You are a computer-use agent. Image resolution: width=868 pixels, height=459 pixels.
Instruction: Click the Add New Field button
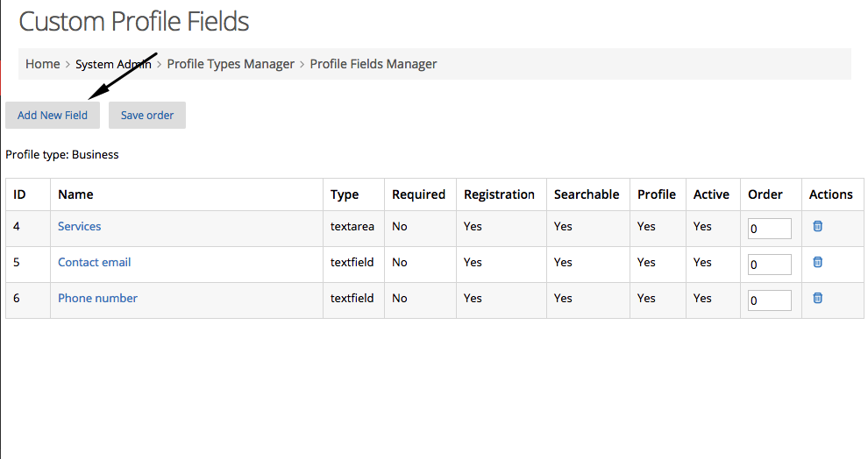point(53,115)
